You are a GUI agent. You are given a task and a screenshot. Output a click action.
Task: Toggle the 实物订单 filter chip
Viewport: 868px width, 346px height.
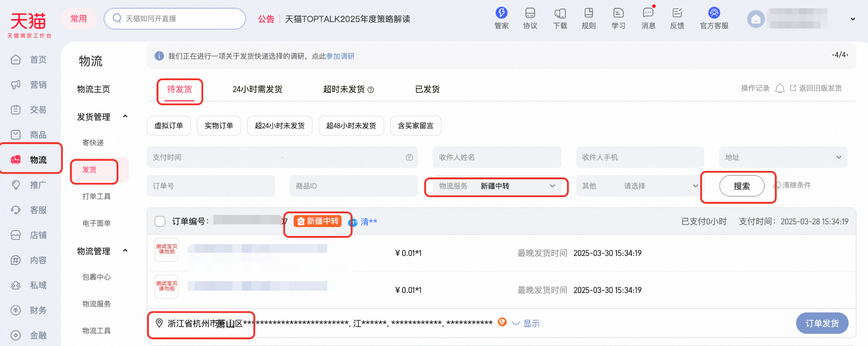219,126
